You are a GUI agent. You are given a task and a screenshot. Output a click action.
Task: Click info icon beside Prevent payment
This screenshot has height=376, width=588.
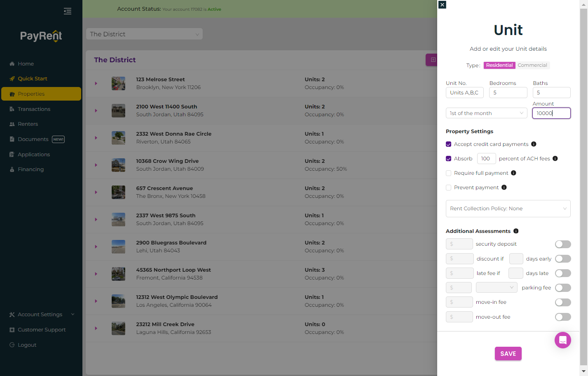pyautogui.click(x=504, y=188)
